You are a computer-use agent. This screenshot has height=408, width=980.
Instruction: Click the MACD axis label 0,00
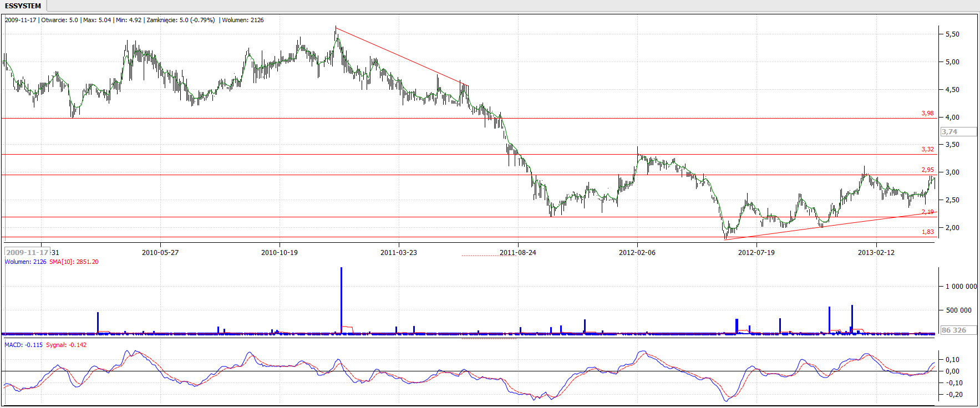tap(953, 371)
